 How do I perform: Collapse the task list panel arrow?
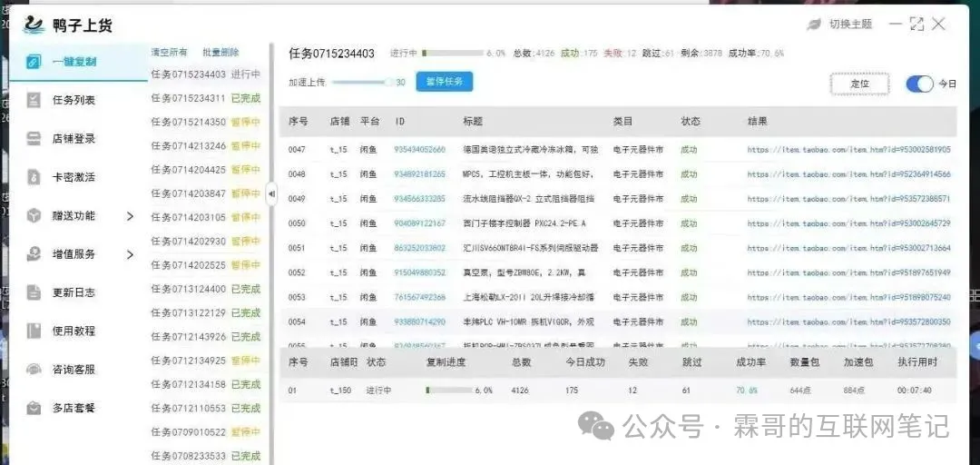click(x=270, y=193)
